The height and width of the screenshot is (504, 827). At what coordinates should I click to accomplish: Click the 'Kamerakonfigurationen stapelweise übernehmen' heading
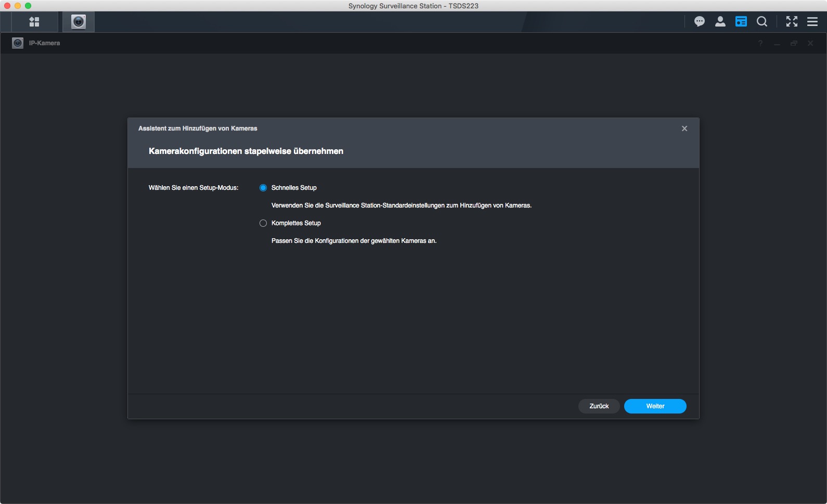tap(246, 151)
